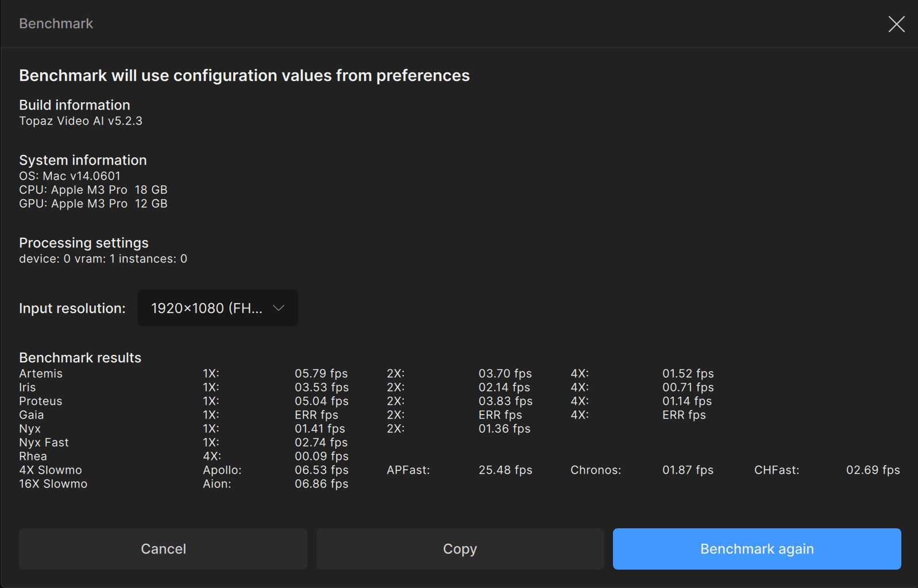The height and width of the screenshot is (588, 918).
Task: Click the Rhea 4X result 00.09 fps
Action: [322, 457]
